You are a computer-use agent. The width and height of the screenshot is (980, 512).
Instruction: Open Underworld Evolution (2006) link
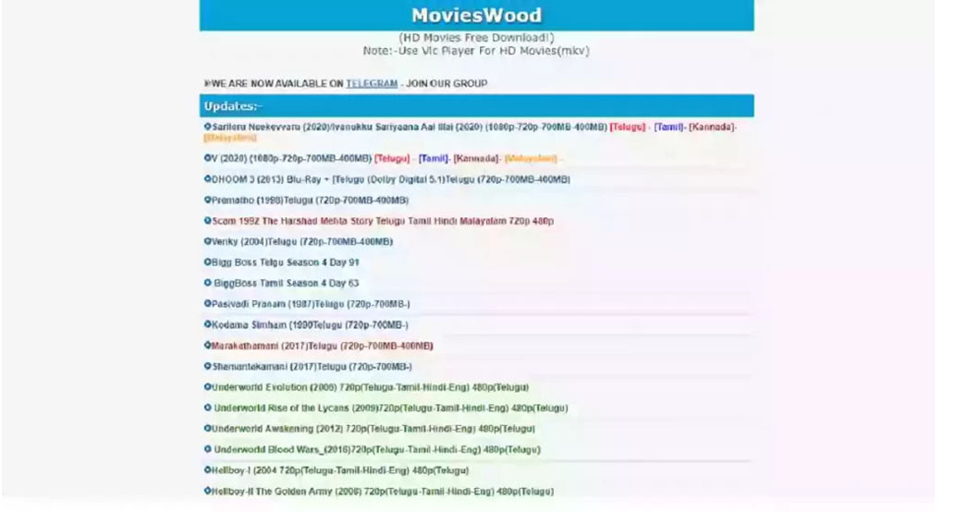(x=370, y=388)
